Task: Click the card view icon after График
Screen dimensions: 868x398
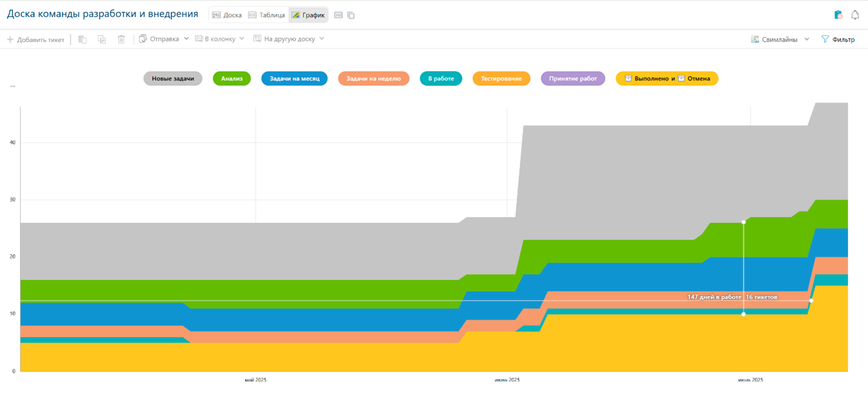Action: pos(339,15)
